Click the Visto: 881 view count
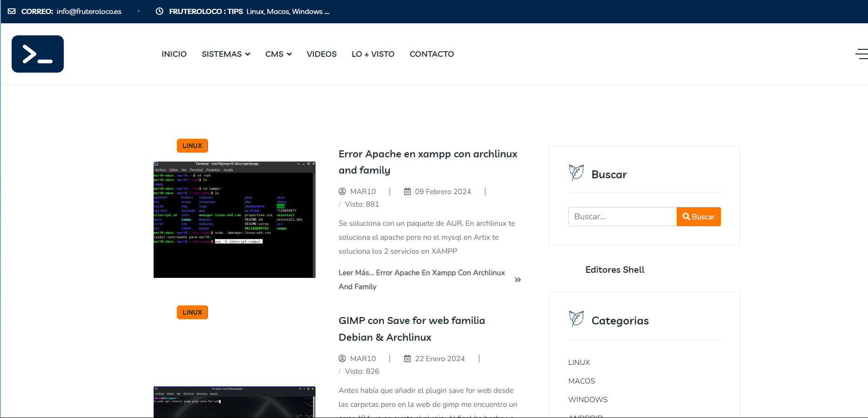This screenshot has width=868, height=418. (x=362, y=204)
